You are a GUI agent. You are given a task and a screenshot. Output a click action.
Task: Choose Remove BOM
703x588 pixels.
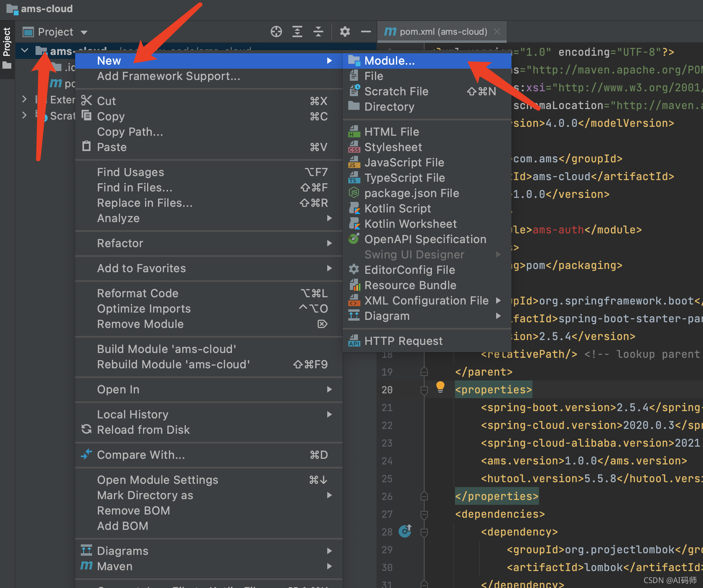(x=209, y=510)
